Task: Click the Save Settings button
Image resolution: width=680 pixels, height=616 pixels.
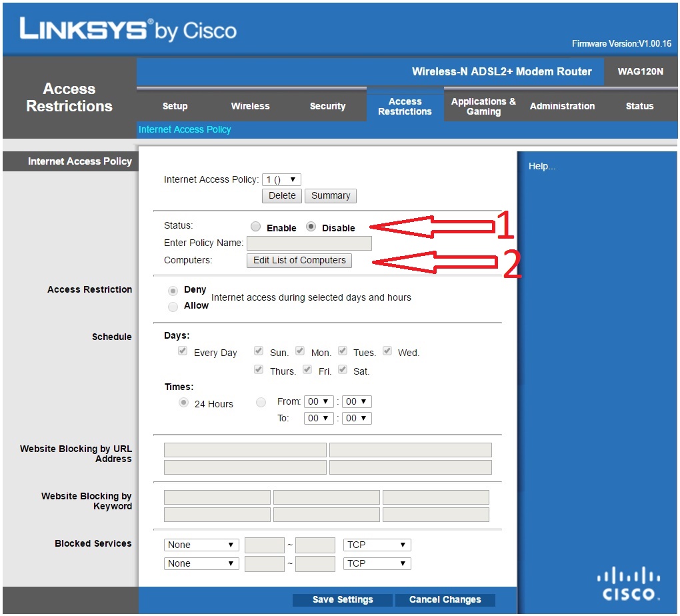Action: pyautogui.click(x=343, y=599)
